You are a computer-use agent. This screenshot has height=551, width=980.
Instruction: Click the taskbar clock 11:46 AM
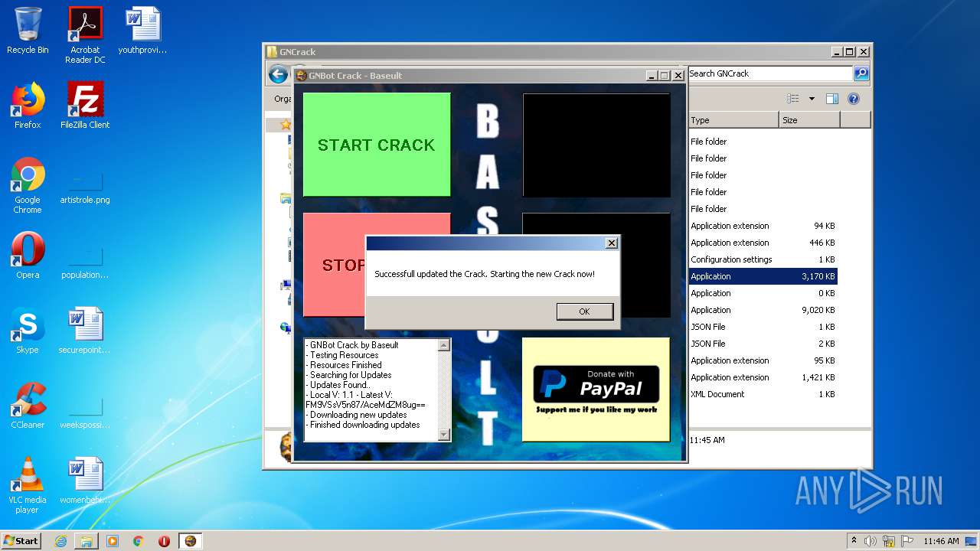tap(941, 541)
